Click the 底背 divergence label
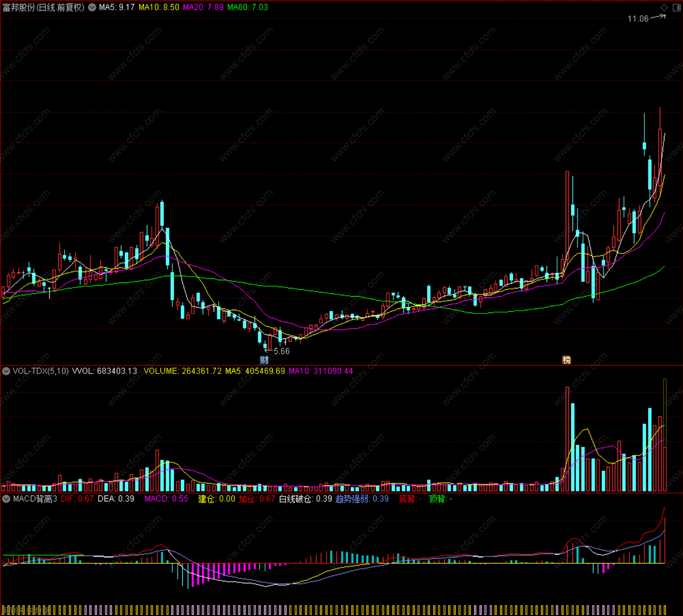This screenshot has width=683, height=616. [x=411, y=499]
